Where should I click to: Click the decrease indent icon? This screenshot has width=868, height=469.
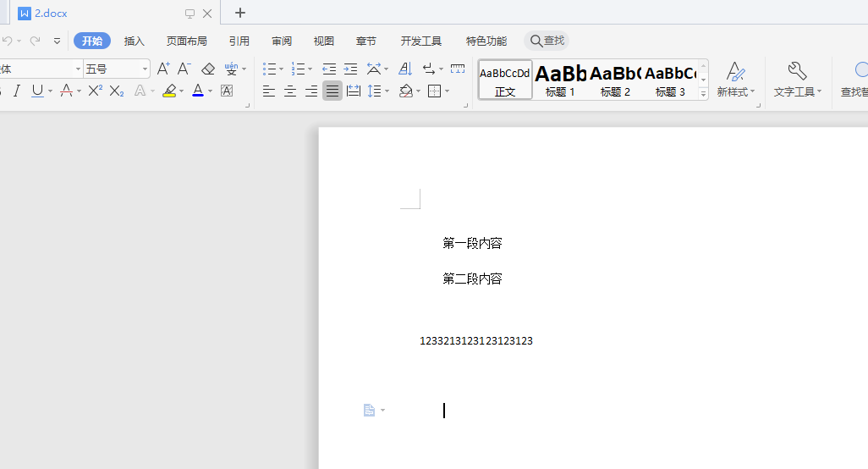(329, 69)
